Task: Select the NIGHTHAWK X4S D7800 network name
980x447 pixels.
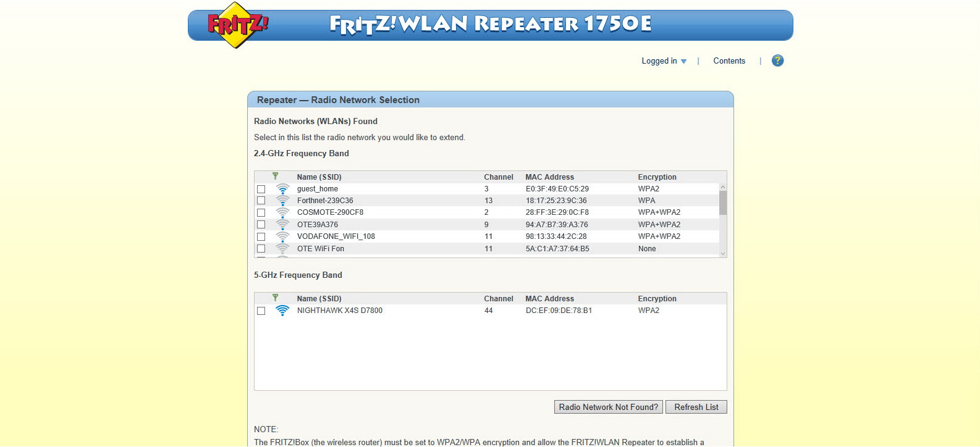Action: point(340,311)
